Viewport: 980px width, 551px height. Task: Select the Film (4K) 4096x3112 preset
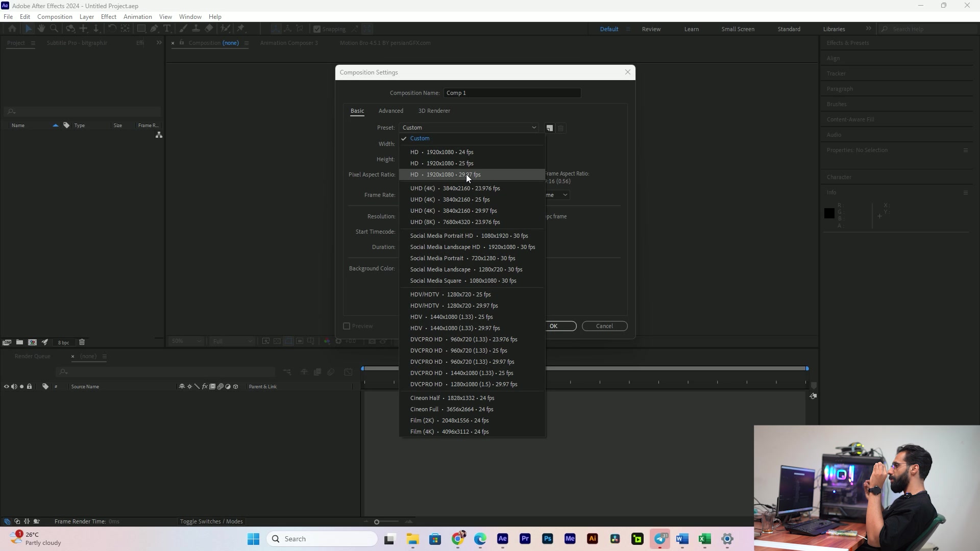(449, 432)
